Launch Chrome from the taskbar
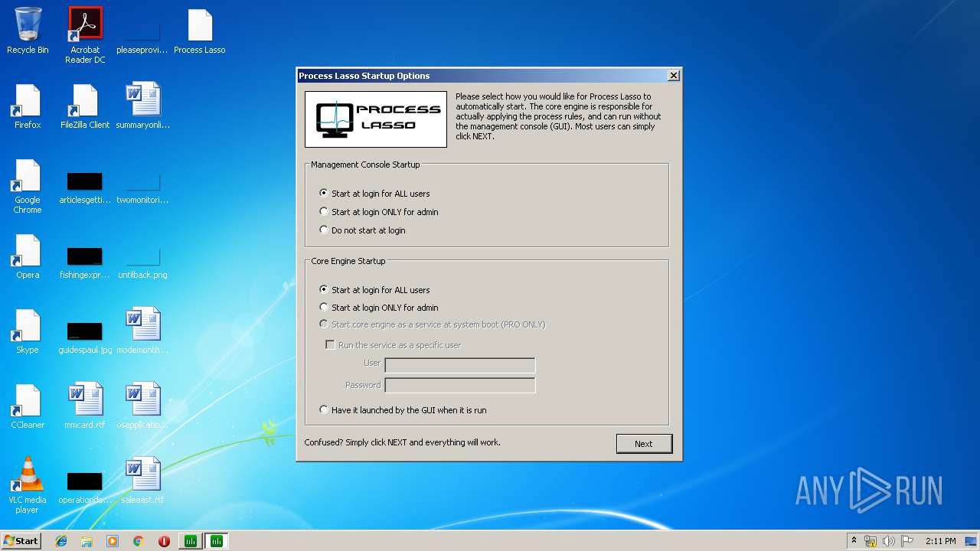This screenshot has width=980, height=551. (x=139, y=541)
